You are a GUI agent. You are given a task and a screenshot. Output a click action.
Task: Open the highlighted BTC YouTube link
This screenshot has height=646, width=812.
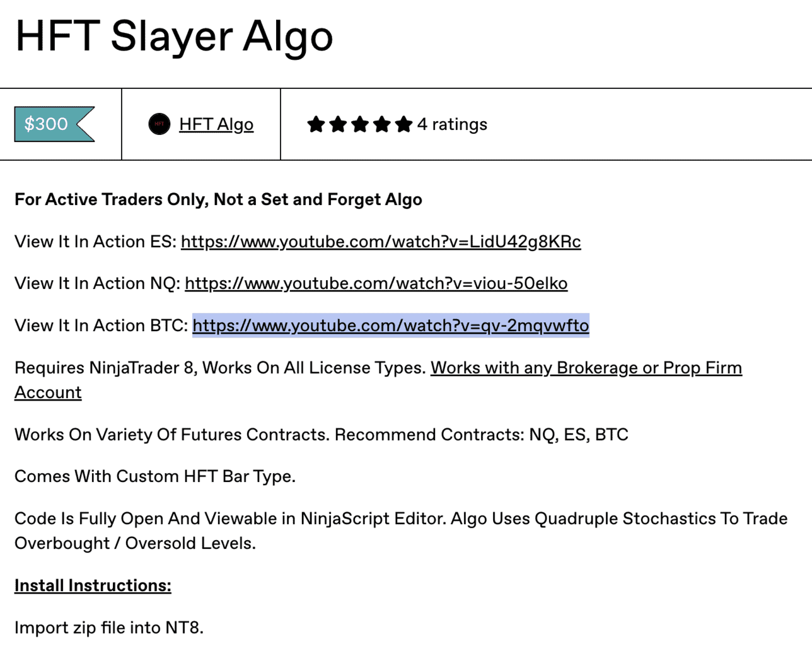pyautogui.click(x=390, y=326)
